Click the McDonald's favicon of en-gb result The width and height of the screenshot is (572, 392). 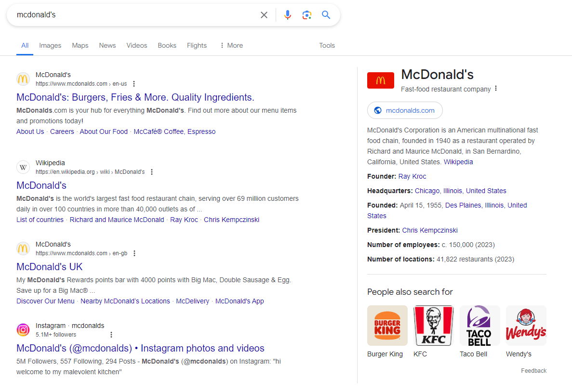[x=23, y=248]
